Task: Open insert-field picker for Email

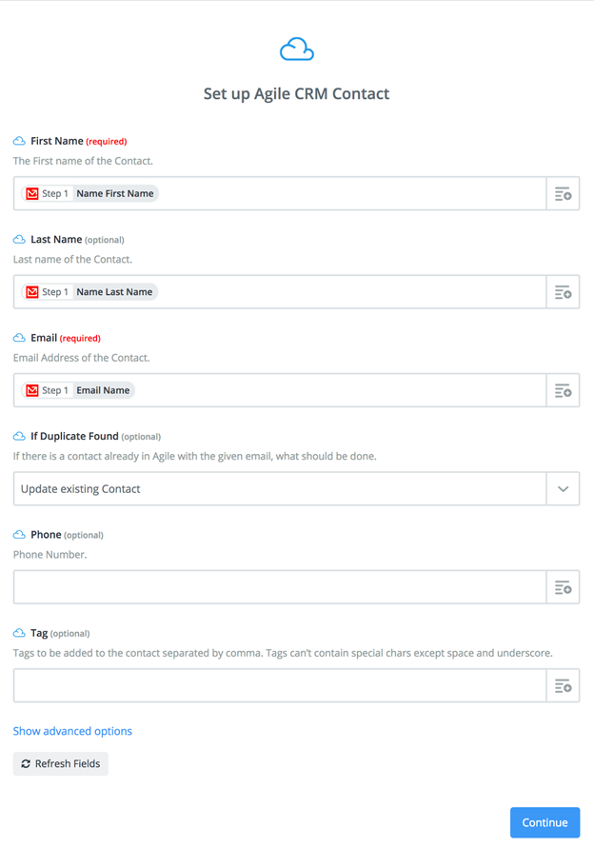Action: point(563,391)
